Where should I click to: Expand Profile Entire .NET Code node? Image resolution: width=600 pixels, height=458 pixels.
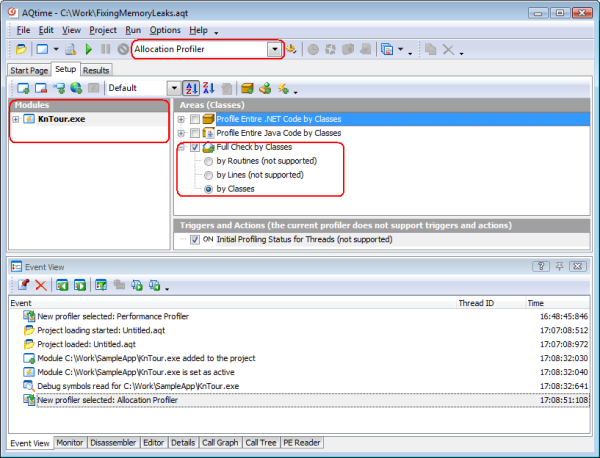(x=181, y=119)
